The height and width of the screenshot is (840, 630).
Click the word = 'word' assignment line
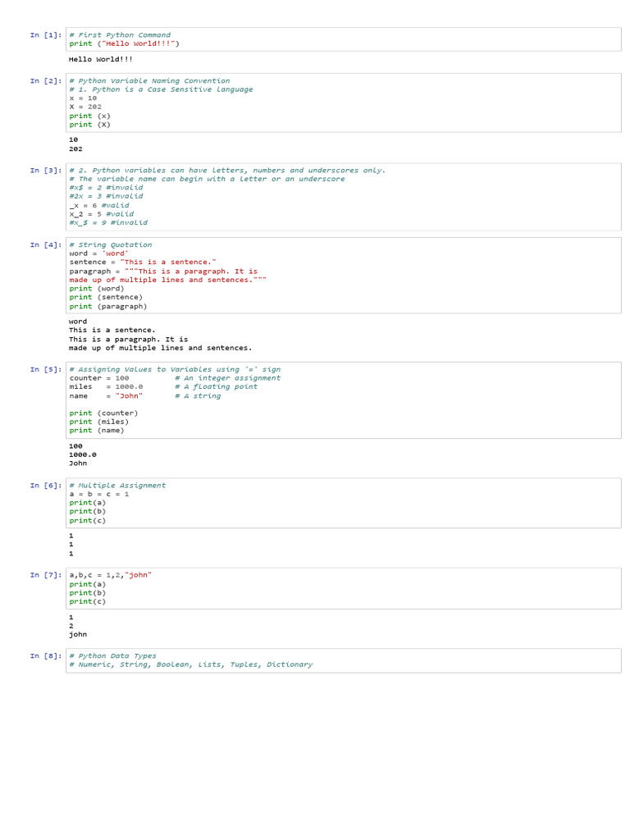click(99, 253)
